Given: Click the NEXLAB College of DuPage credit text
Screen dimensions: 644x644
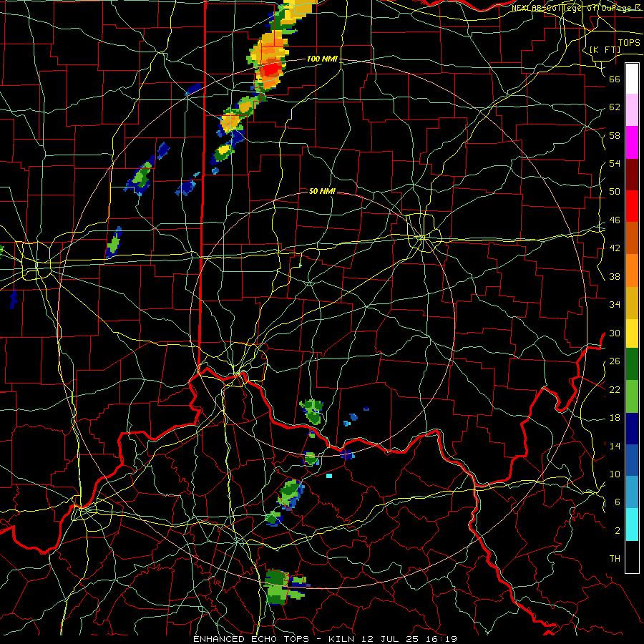Looking at the screenshot, I should pos(575,7).
